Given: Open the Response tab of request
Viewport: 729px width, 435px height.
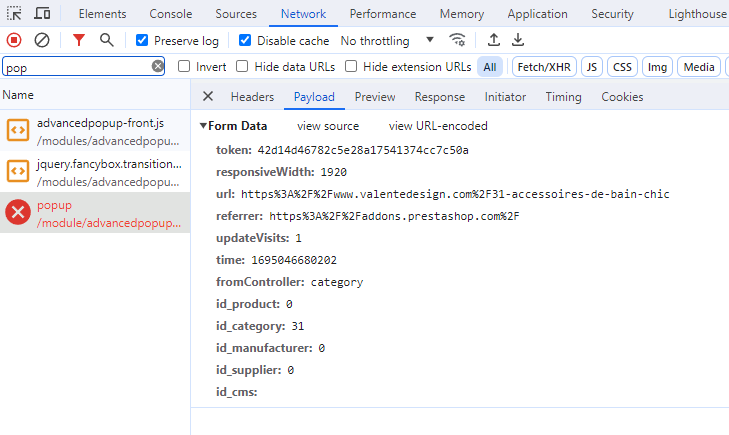Looking at the screenshot, I should coord(440,97).
